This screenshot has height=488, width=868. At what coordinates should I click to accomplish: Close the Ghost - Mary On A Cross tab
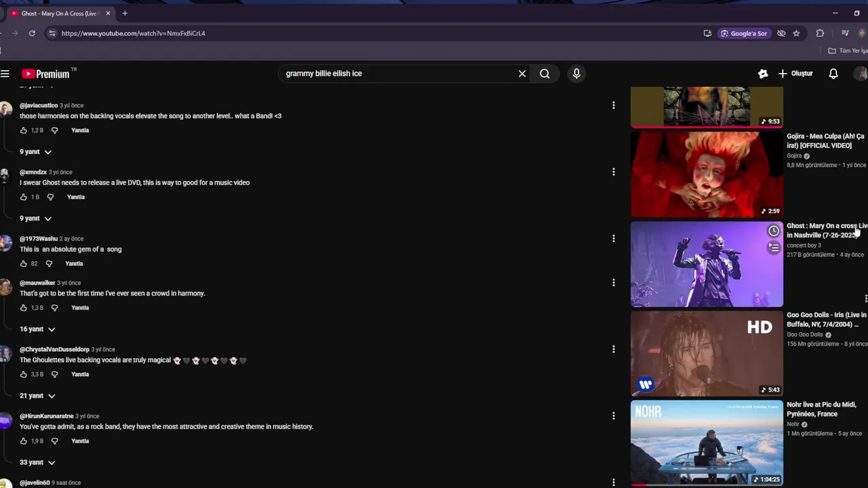click(x=108, y=14)
